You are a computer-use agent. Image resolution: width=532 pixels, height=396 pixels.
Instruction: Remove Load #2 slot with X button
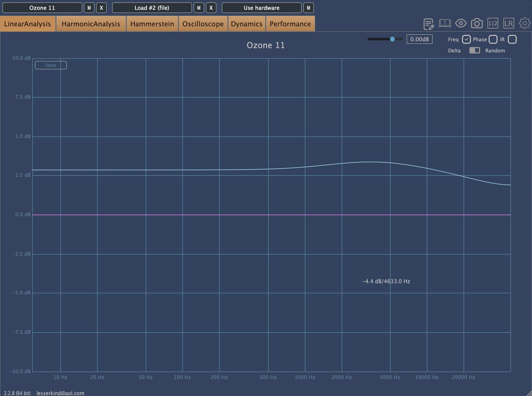coord(211,8)
